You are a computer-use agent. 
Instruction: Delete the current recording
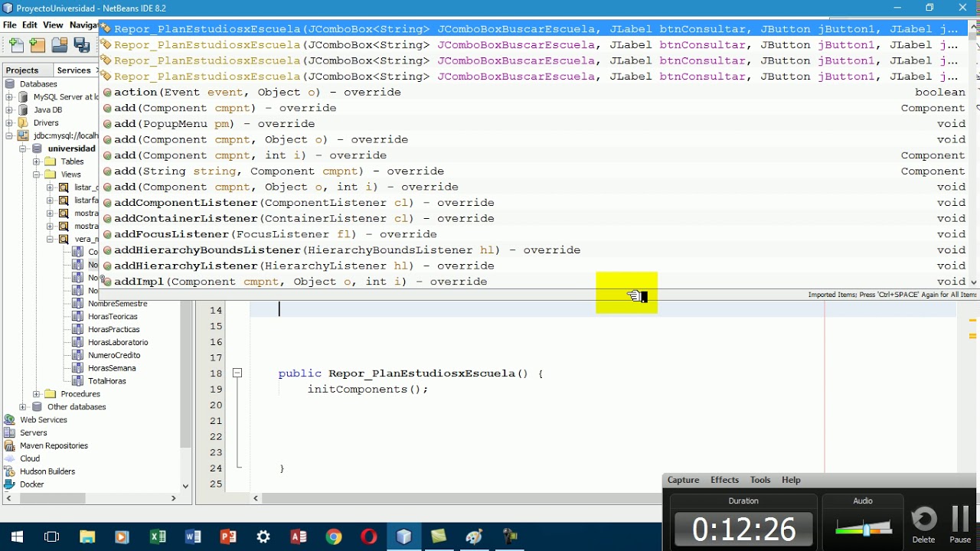(924, 524)
